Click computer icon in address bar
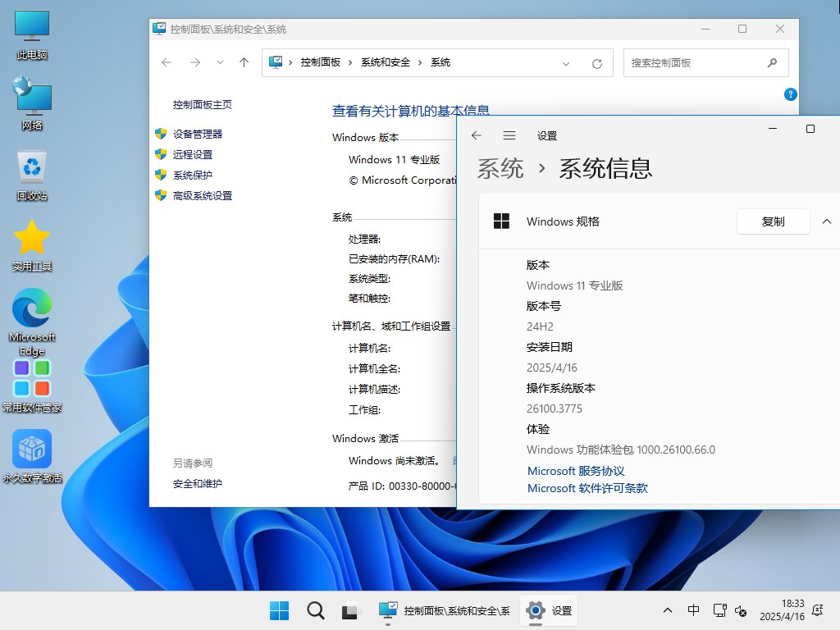 pos(276,62)
